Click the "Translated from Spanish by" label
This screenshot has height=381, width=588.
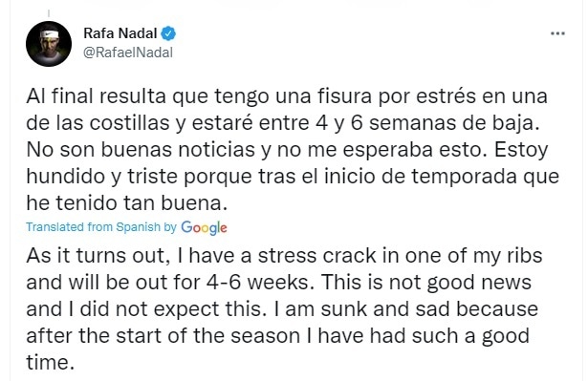tap(101, 227)
